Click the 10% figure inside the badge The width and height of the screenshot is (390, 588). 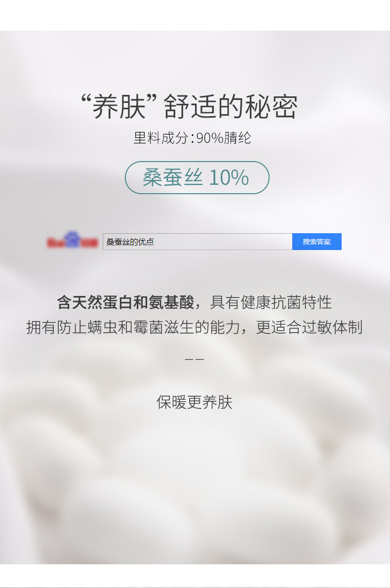pos(229,178)
